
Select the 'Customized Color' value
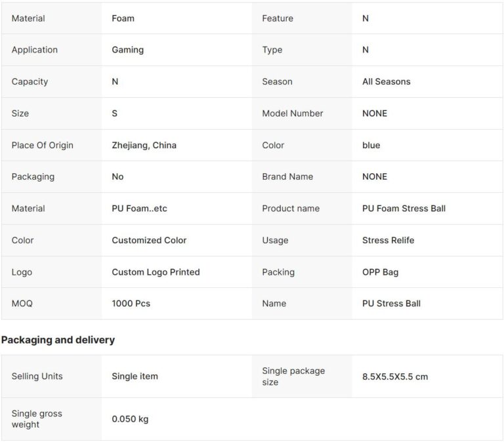pos(149,240)
